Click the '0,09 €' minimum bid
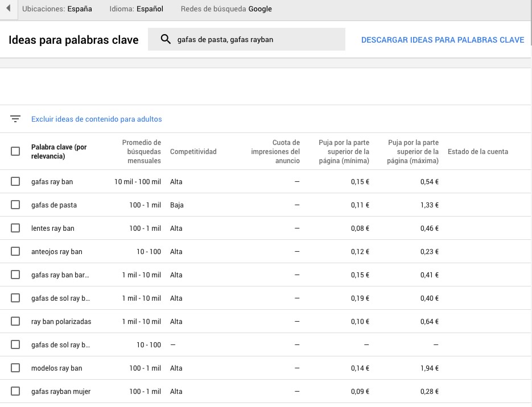The image size is (532, 407). [360, 392]
